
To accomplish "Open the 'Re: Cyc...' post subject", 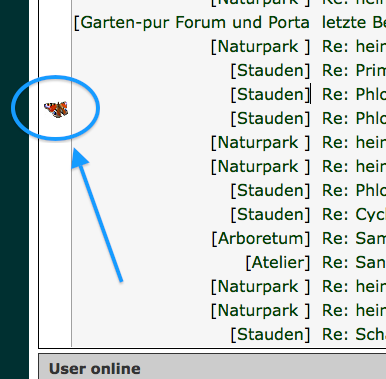I will click(354, 214).
